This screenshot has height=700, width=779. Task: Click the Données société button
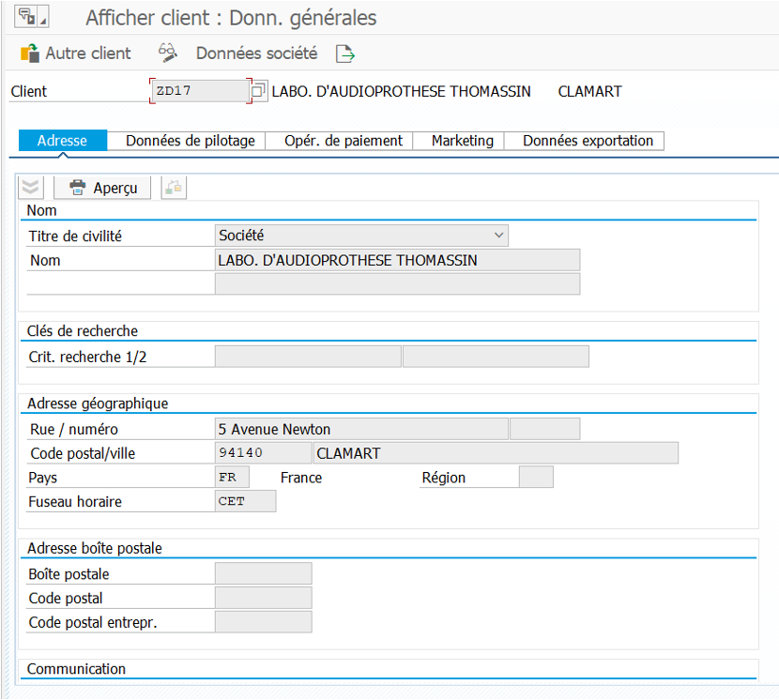(x=256, y=53)
